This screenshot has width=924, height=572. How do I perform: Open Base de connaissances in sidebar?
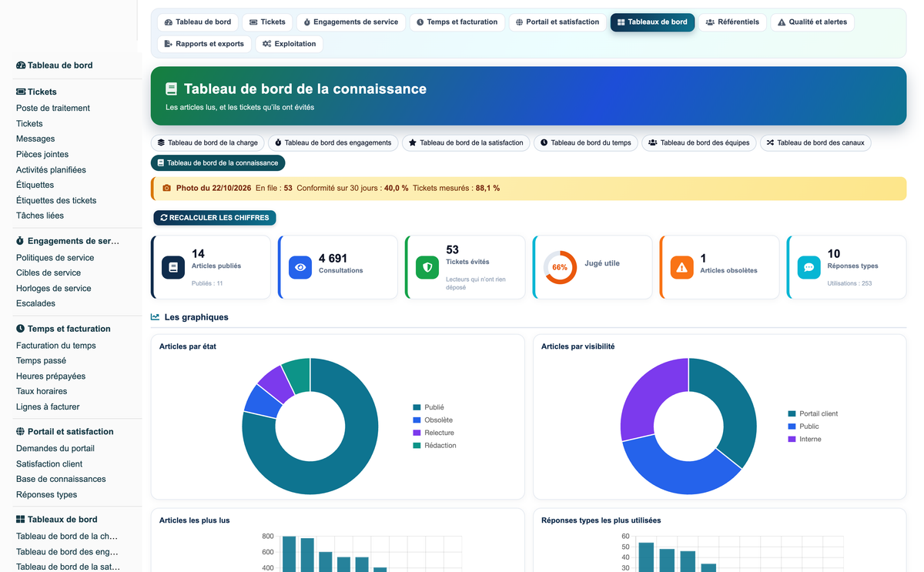pos(61,479)
